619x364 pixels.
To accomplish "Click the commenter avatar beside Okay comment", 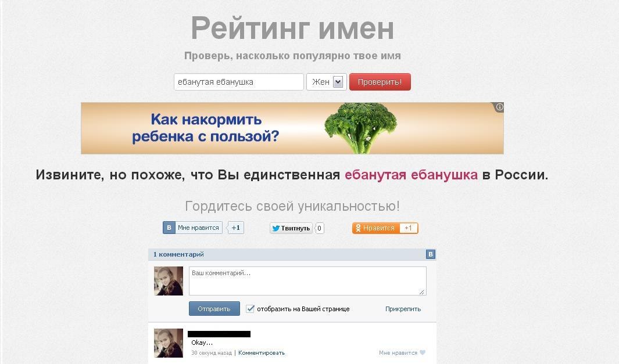I will pyautogui.click(x=169, y=343).
